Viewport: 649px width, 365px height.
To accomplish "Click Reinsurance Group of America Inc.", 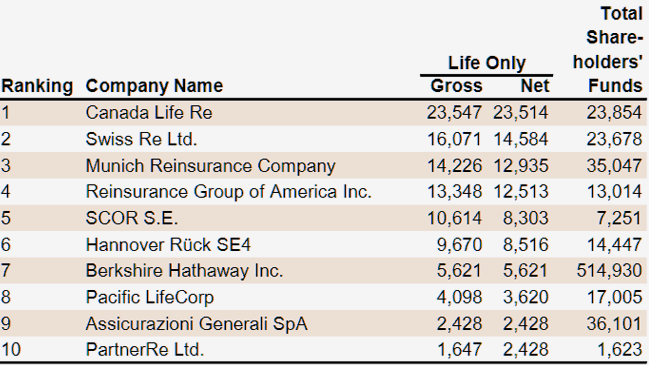I will coord(228,192).
